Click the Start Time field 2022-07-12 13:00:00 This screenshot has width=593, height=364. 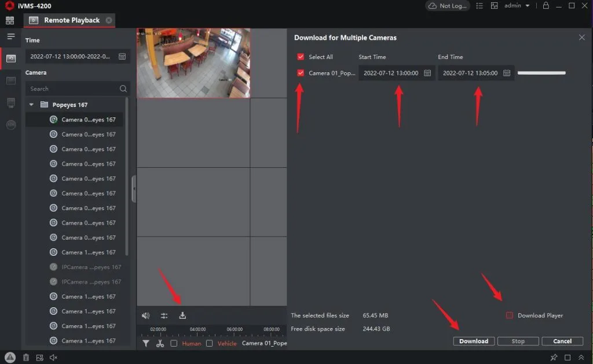[397, 73]
